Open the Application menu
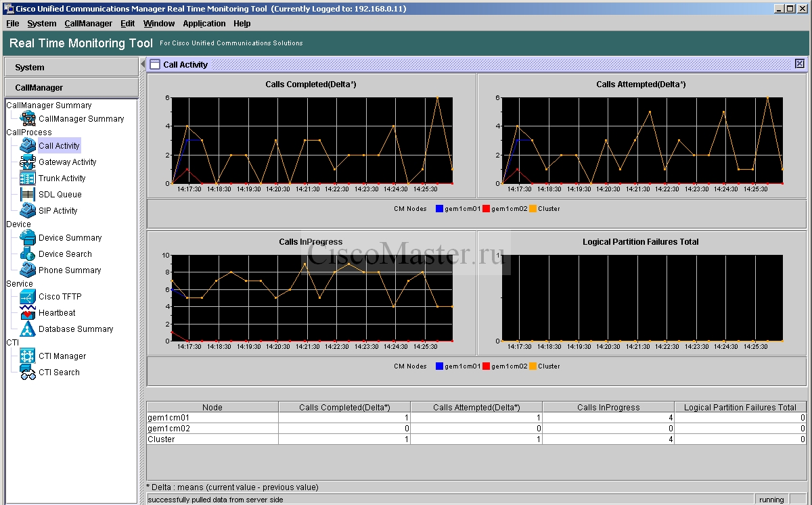 [204, 24]
